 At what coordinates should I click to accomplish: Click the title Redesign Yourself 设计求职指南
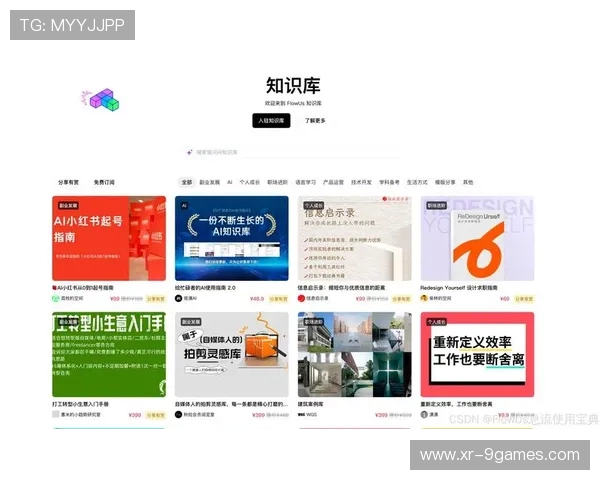pyautogui.click(x=459, y=287)
